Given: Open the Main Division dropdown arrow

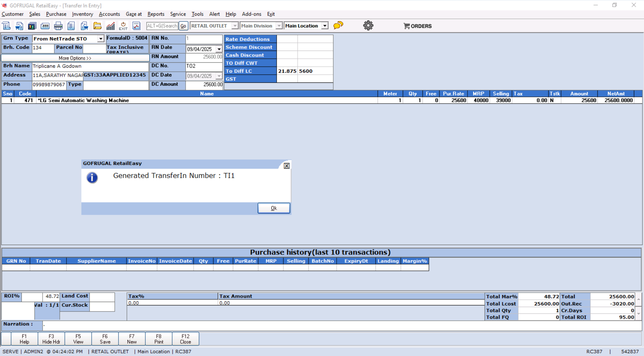Looking at the screenshot, I should pyautogui.click(x=279, y=26).
